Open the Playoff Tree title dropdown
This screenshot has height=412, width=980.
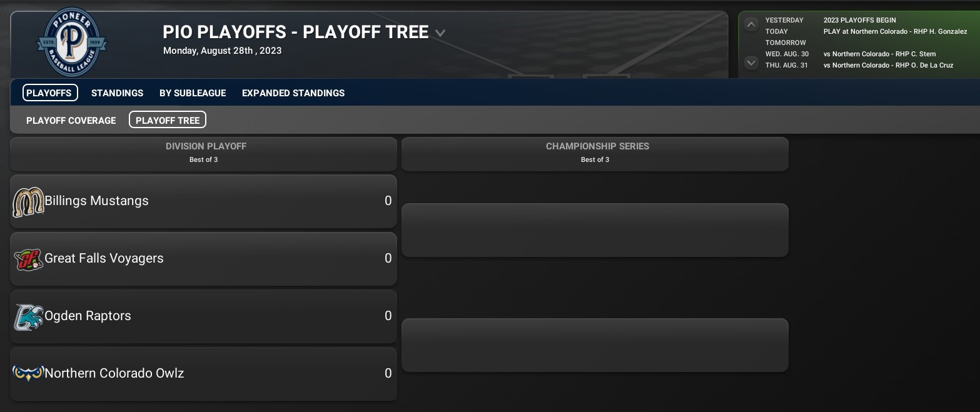[440, 33]
